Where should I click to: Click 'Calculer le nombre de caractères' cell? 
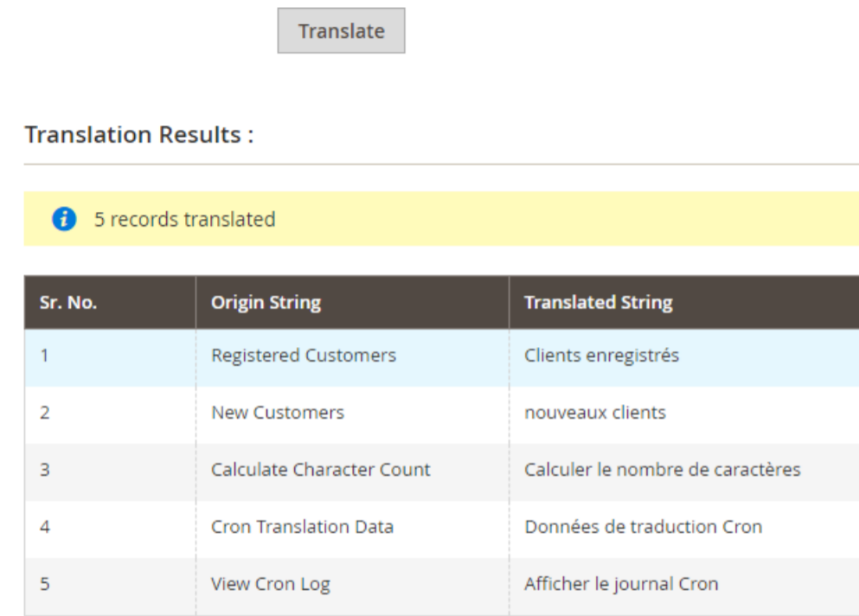pos(663,470)
